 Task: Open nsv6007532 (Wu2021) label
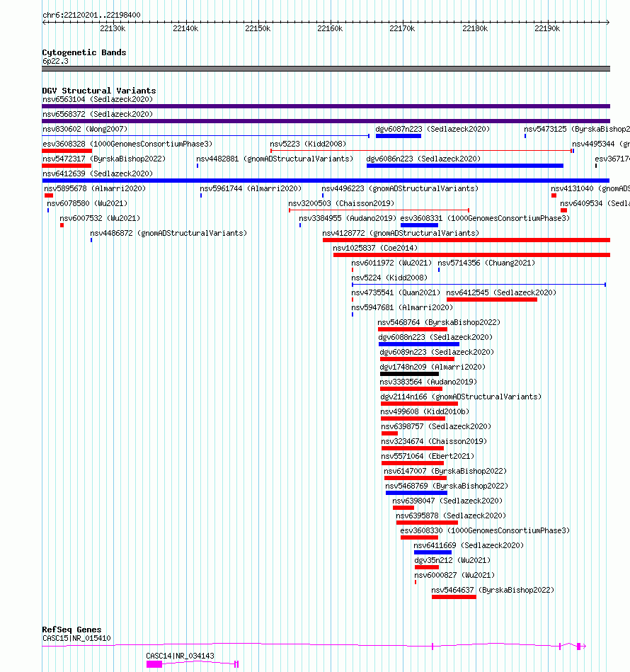click(100, 218)
